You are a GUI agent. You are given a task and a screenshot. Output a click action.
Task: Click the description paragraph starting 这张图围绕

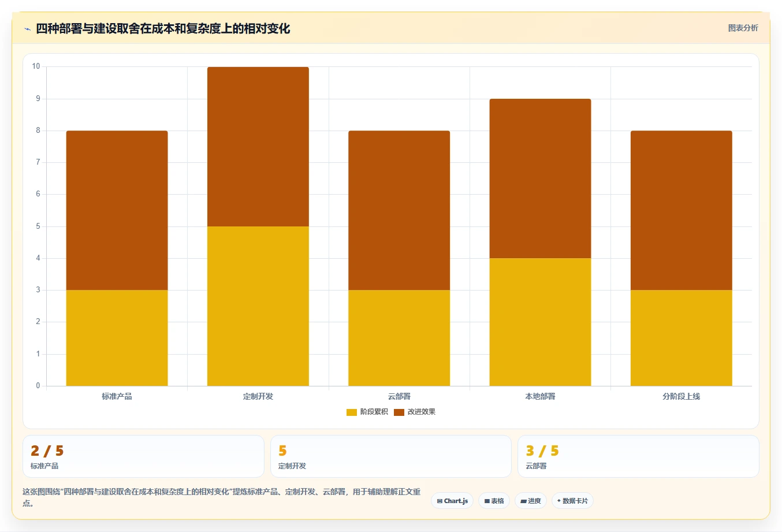[x=222, y=497]
